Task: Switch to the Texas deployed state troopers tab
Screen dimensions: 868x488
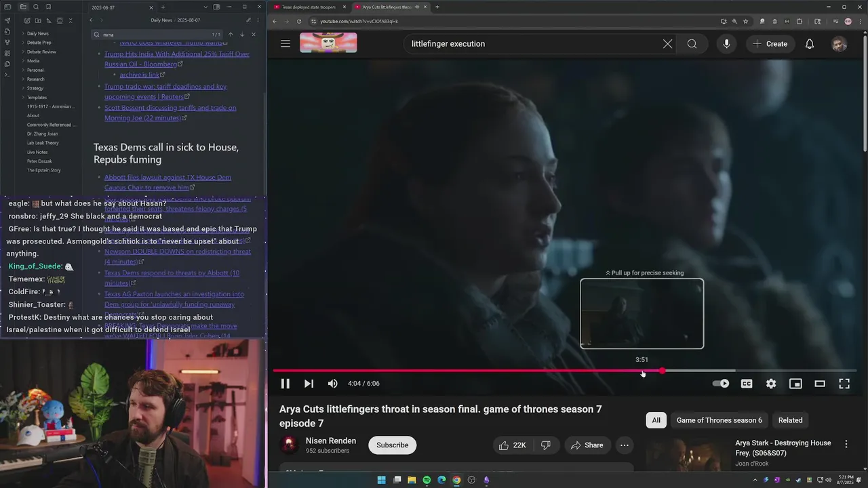Action: (309, 7)
